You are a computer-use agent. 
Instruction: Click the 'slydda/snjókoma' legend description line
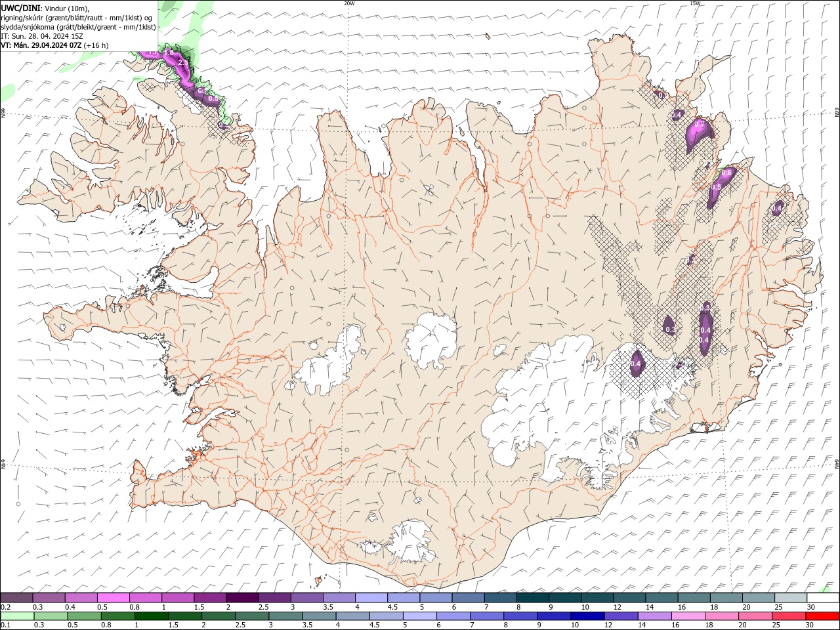tap(79, 27)
